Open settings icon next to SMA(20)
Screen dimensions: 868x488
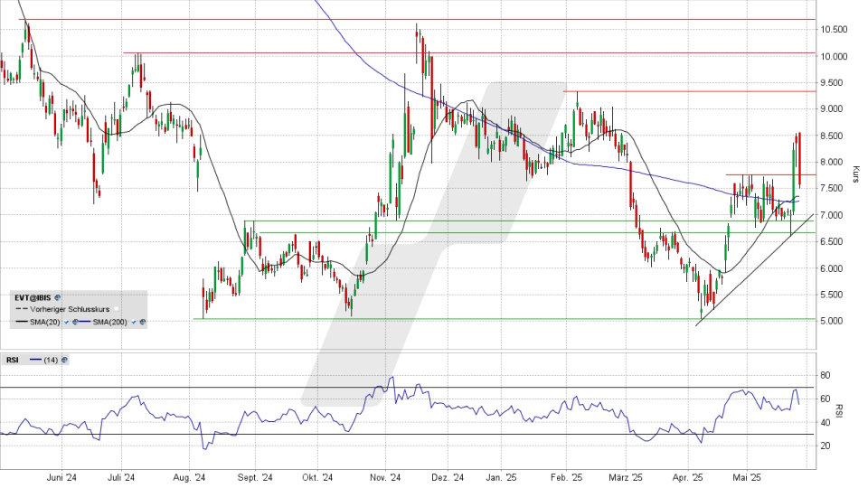tap(75, 322)
